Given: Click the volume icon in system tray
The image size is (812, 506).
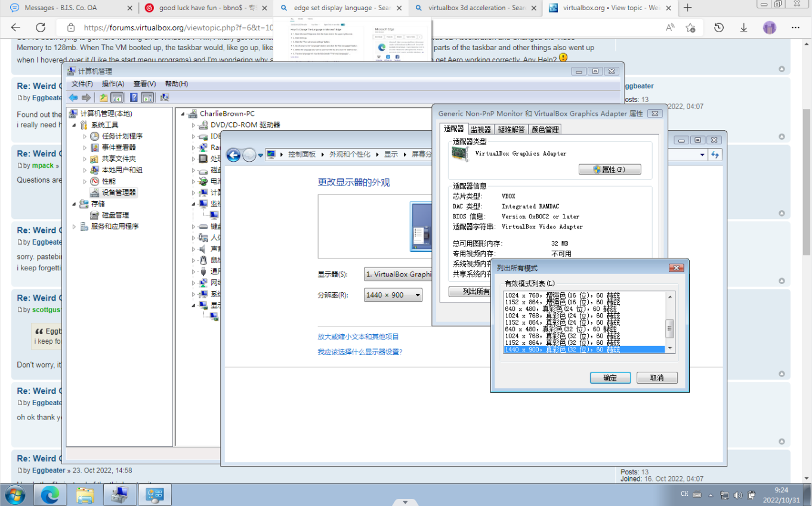Looking at the screenshot, I should [x=738, y=495].
